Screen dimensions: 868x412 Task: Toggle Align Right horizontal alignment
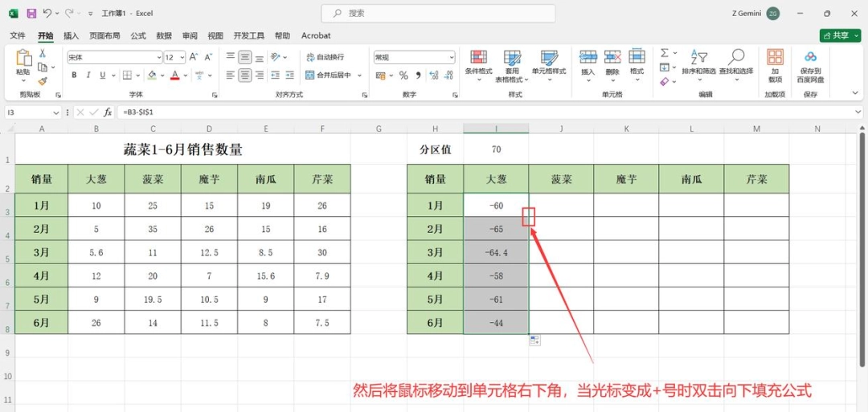[260, 75]
